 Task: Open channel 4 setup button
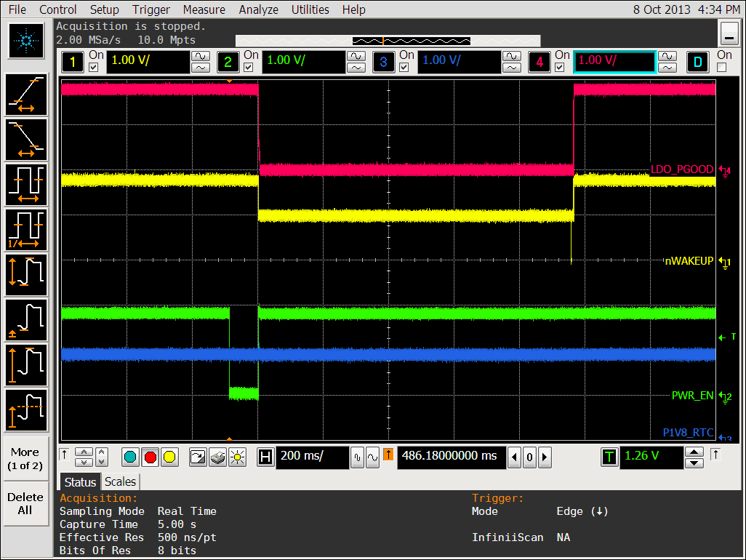coord(540,62)
